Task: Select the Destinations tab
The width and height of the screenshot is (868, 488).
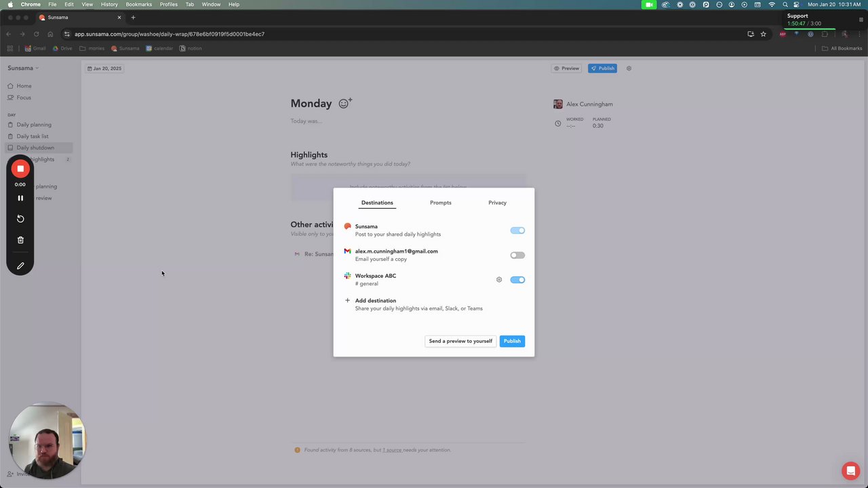Action: 377,203
